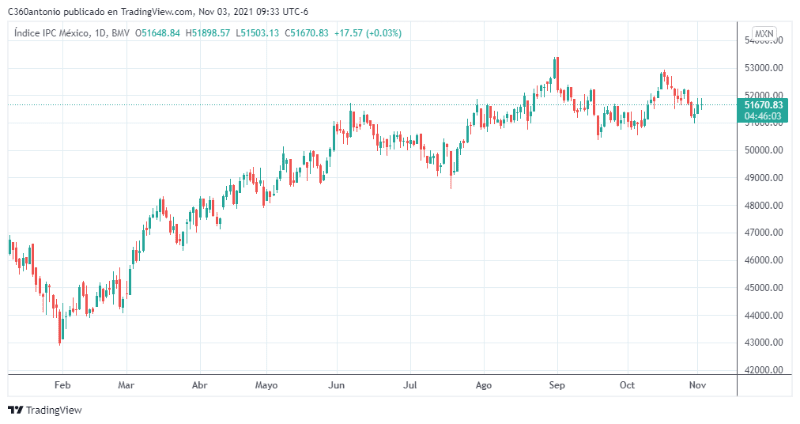Click the 04:46:03 bar countdown timer
This screenshot has width=800, height=424.
tap(764, 116)
